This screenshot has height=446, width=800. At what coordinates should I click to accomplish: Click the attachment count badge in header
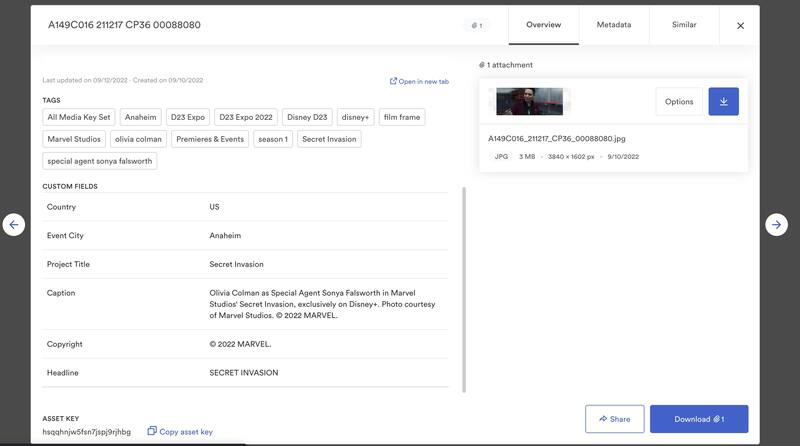476,25
